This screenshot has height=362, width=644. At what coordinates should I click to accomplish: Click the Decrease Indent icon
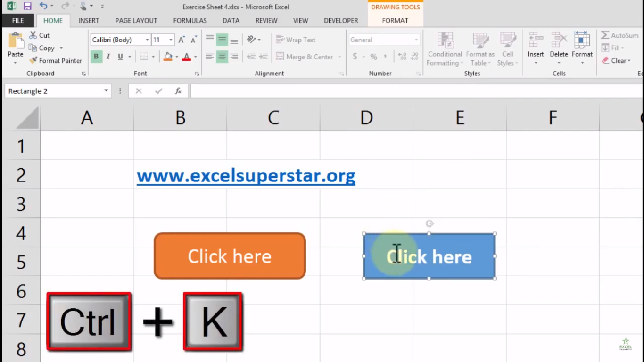click(x=251, y=57)
